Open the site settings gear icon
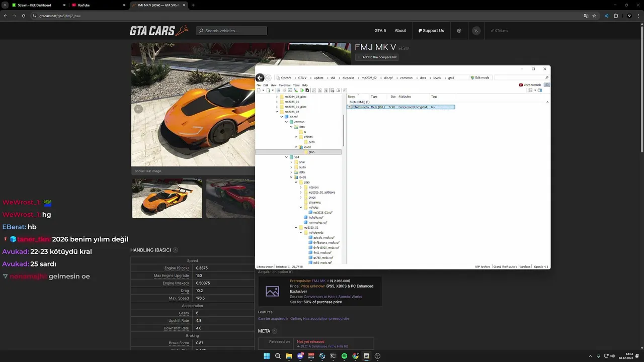The width and height of the screenshot is (644, 362). (x=459, y=31)
